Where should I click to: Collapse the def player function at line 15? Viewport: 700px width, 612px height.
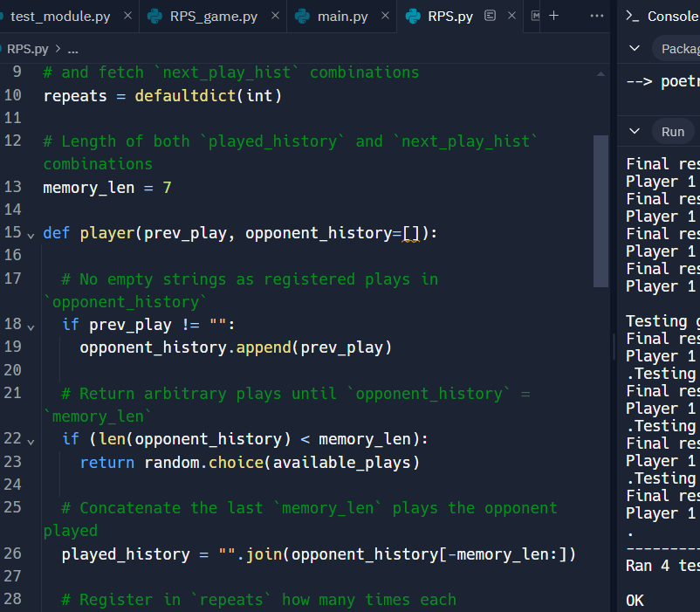coord(31,235)
